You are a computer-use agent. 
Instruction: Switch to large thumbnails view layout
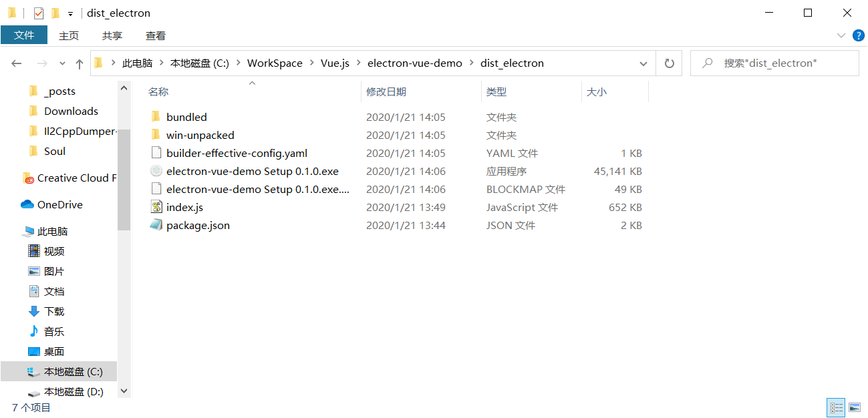coord(855,407)
